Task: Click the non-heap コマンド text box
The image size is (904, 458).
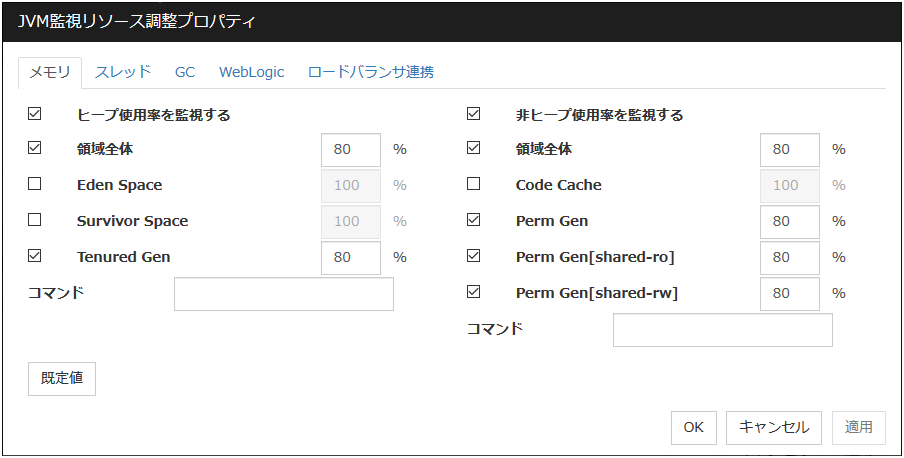Action: click(722, 330)
